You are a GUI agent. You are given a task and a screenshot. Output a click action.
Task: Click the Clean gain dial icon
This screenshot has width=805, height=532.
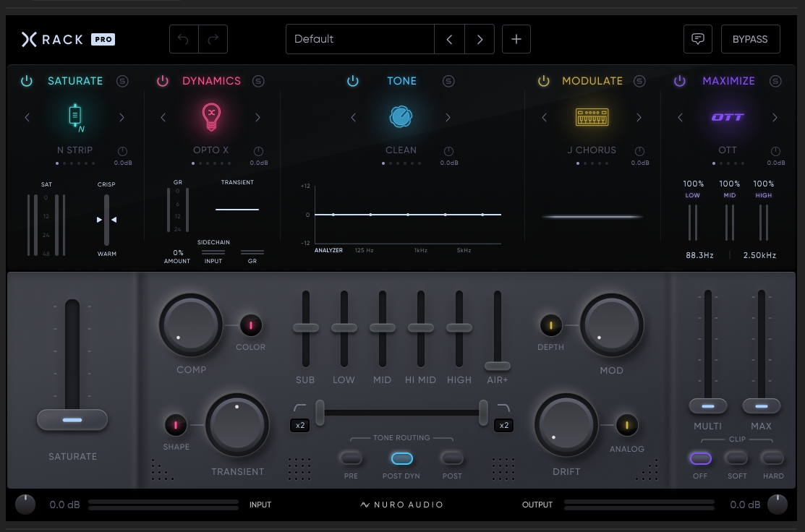point(448,151)
